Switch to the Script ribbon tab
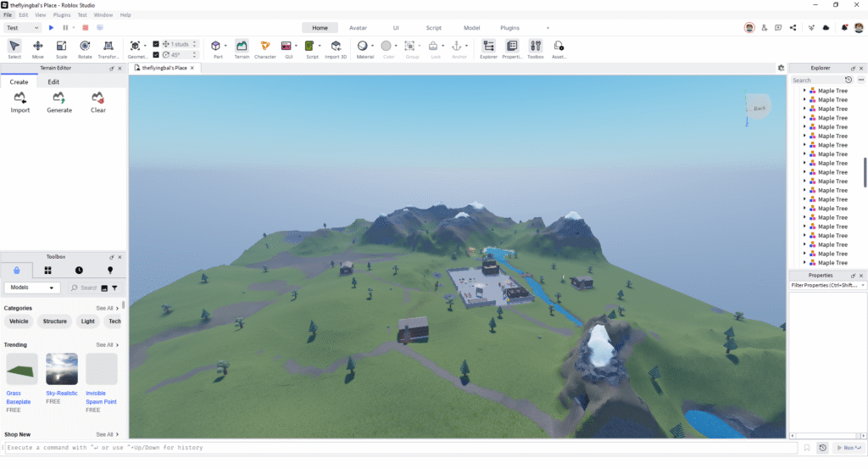 [x=433, y=28]
